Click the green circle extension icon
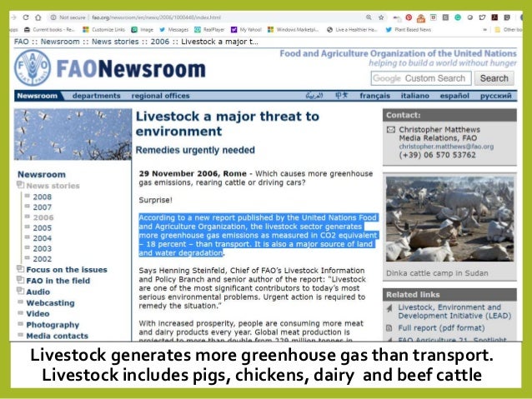532x399 pixels. [x=458, y=17]
